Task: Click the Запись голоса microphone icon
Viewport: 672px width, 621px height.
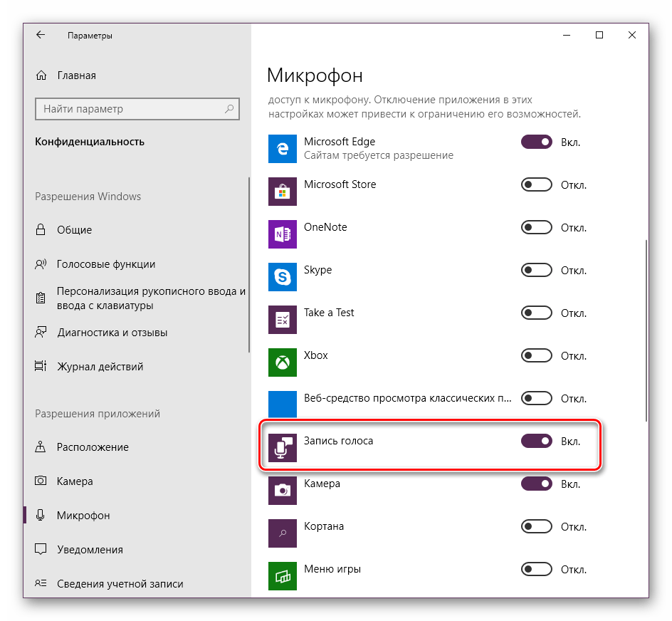Action: pyautogui.click(x=282, y=447)
